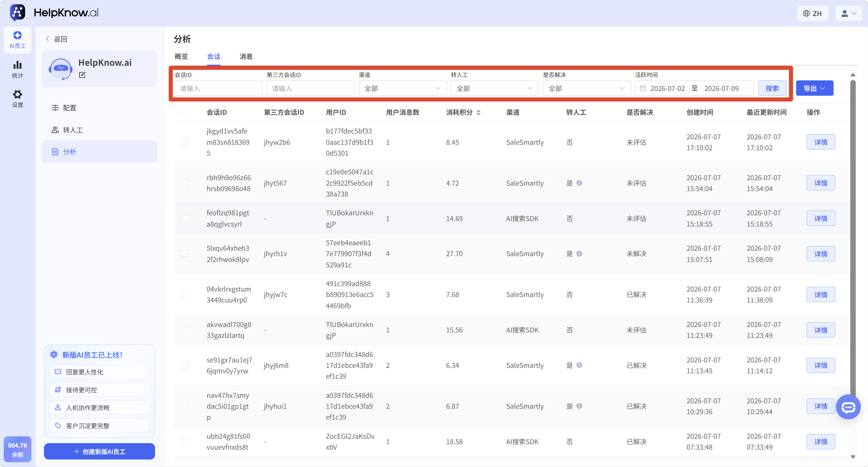Screen dimensions: 868x467
Task: Open the floating chat bubble widget
Action: click(x=848, y=407)
